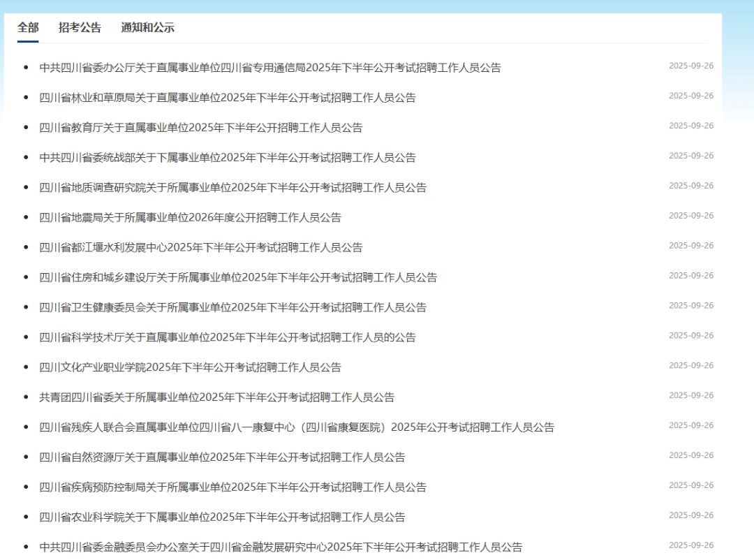The width and height of the screenshot is (754, 560).
Task: Open 四川省残疾人联合会 八一康复中心 announcement
Action: [297, 428]
